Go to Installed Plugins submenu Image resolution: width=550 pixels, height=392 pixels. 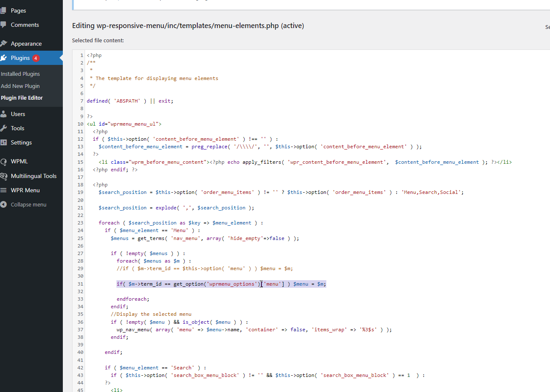(21, 74)
